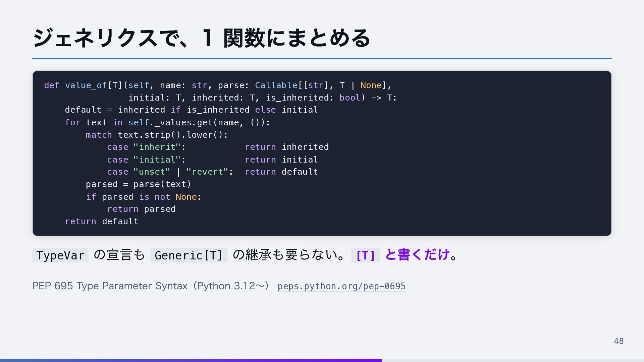Click the code line case "inherit": return inherited
This screenshot has height=362, width=644.
218,147
